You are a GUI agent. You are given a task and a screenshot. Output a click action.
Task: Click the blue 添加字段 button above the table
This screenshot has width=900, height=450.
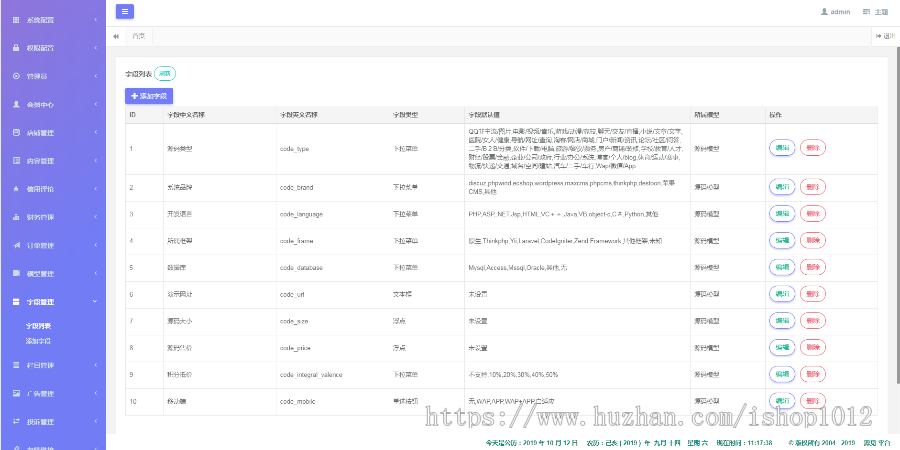[149, 96]
